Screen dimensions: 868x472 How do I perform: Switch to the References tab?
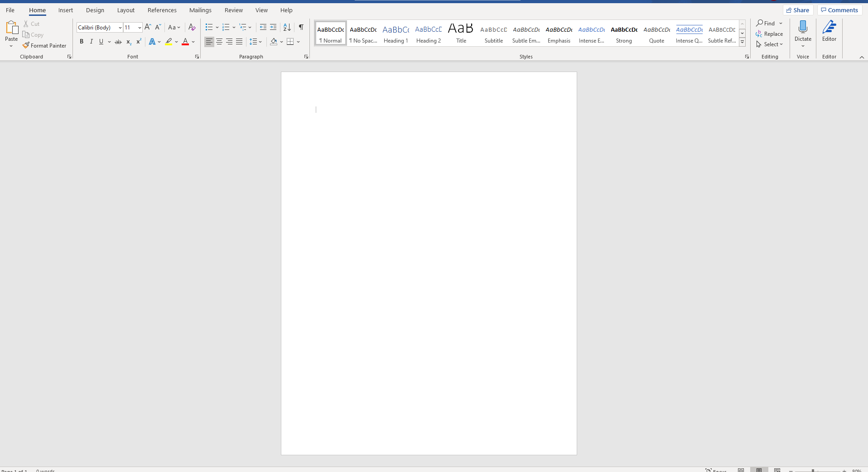click(162, 10)
